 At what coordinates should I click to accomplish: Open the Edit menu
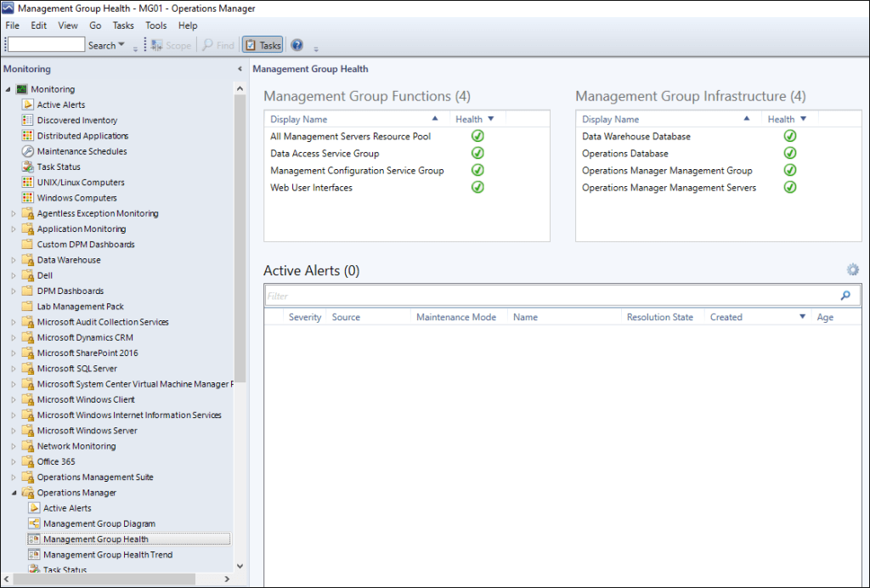[39, 25]
